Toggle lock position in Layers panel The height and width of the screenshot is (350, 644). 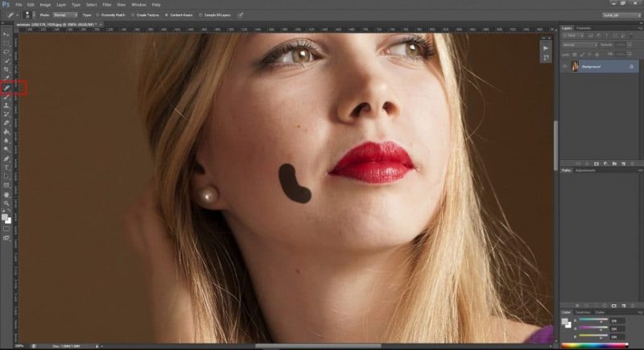[x=590, y=55]
